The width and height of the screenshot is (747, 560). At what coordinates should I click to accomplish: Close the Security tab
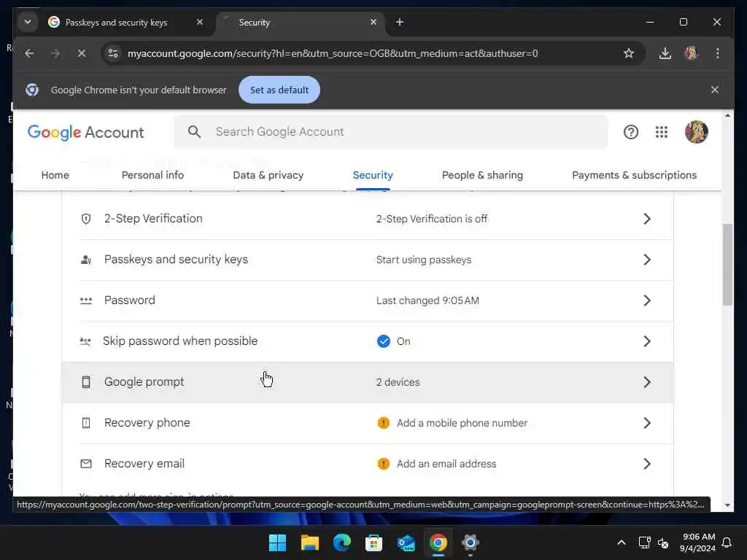pos(373,22)
